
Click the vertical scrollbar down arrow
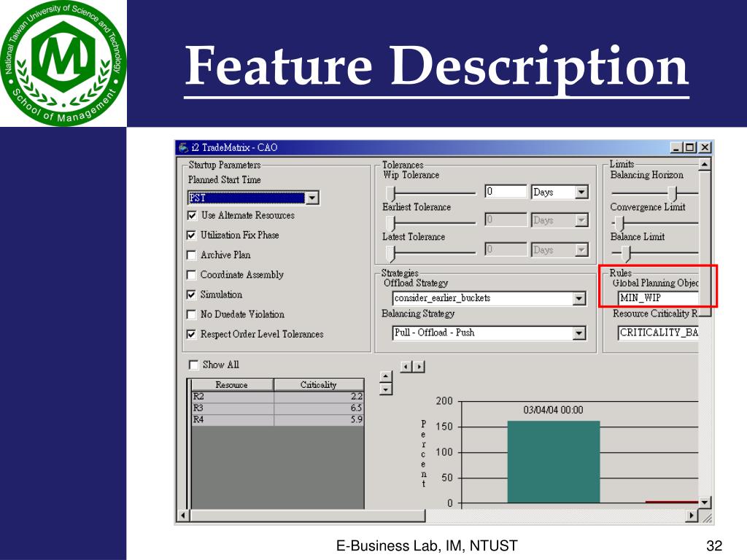point(705,502)
